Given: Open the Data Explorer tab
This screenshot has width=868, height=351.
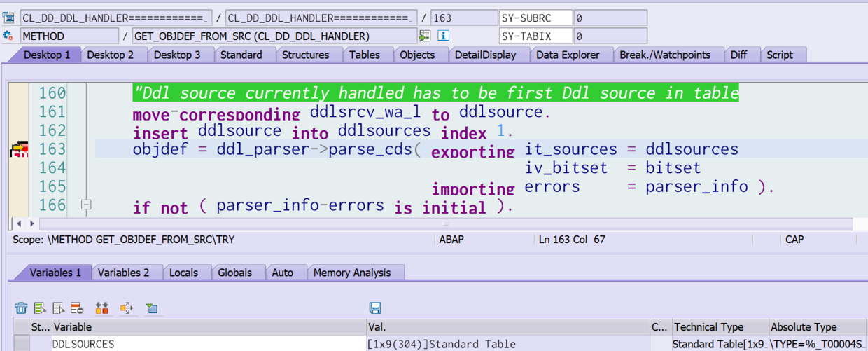Looking at the screenshot, I should (x=568, y=55).
